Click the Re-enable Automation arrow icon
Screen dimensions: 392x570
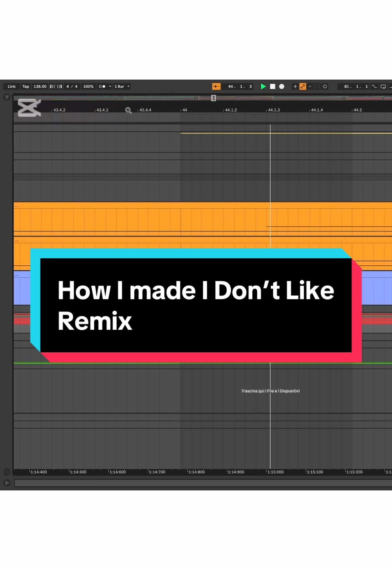point(310,87)
